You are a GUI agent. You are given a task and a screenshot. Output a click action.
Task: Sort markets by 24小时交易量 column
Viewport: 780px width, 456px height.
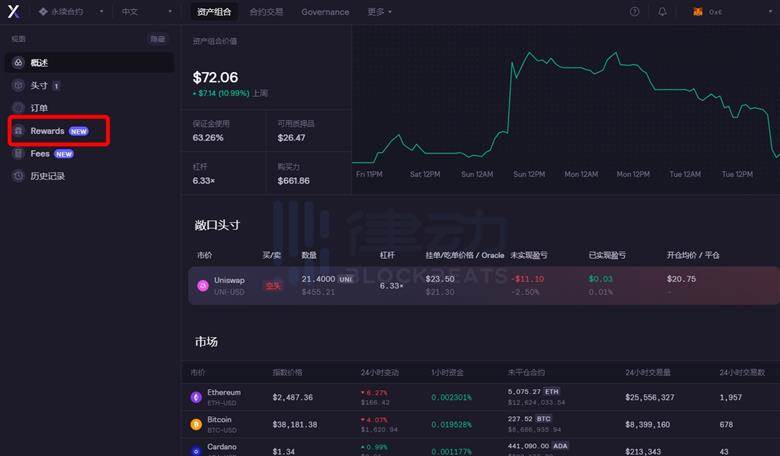648,372
